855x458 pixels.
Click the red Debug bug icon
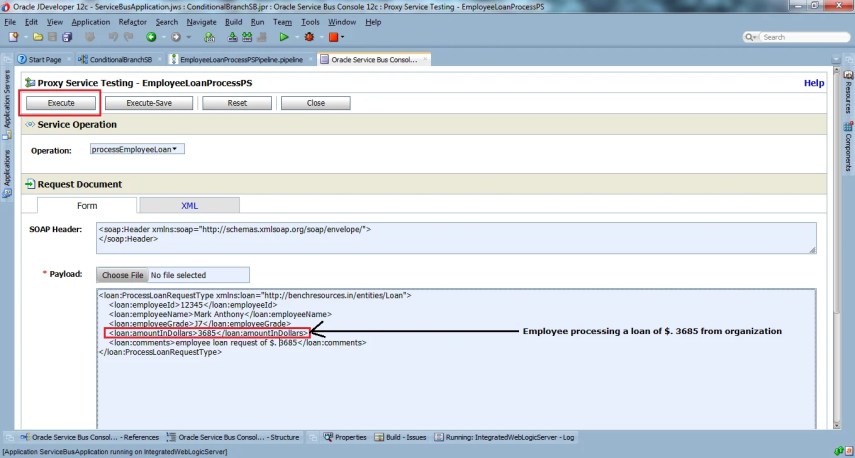[309, 37]
